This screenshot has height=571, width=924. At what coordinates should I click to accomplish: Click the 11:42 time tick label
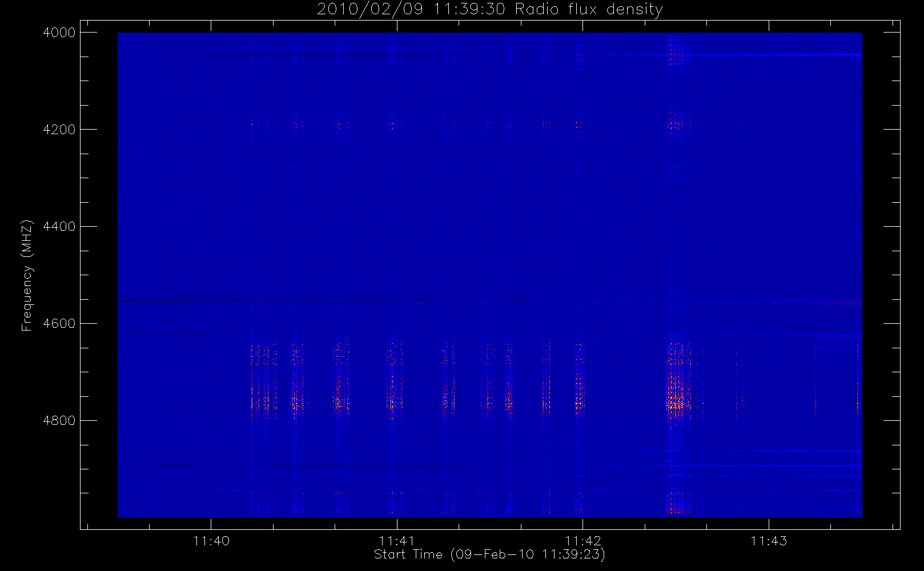click(x=582, y=541)
